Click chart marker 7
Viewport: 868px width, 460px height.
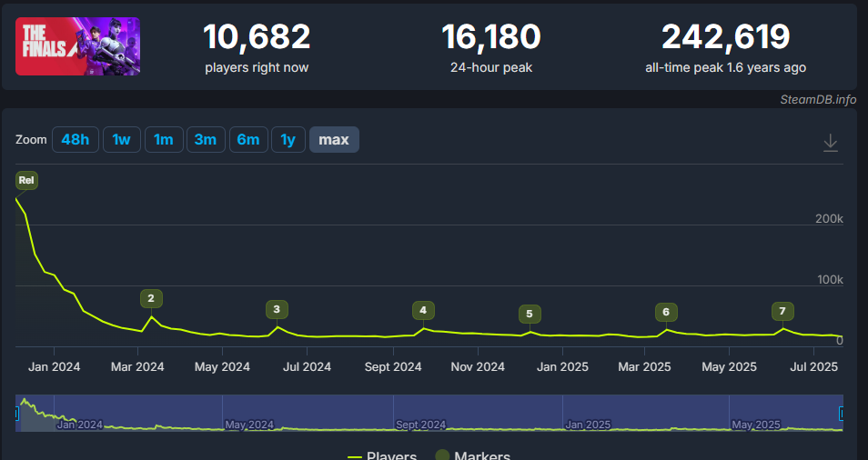point(782,311)
